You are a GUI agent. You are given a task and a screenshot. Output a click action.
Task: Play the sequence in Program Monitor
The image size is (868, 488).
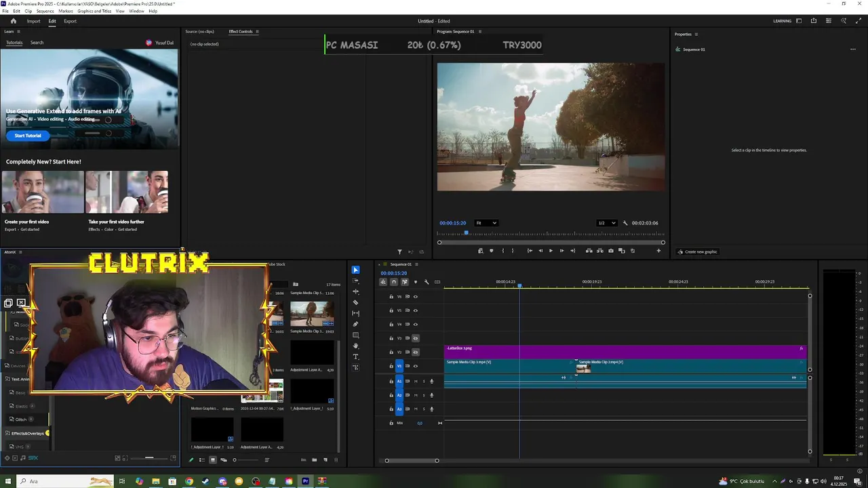[x=551, y=251]
